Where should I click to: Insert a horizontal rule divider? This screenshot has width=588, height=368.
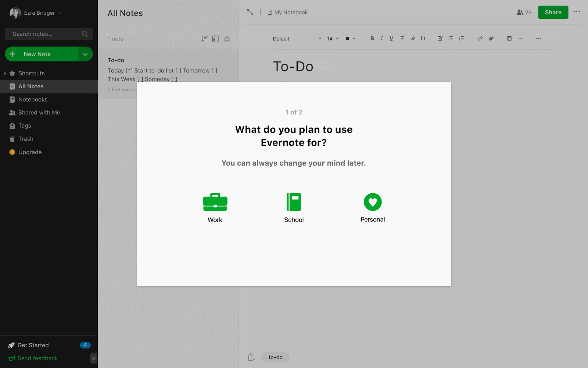pyautogui.click(x=520, y=38)
